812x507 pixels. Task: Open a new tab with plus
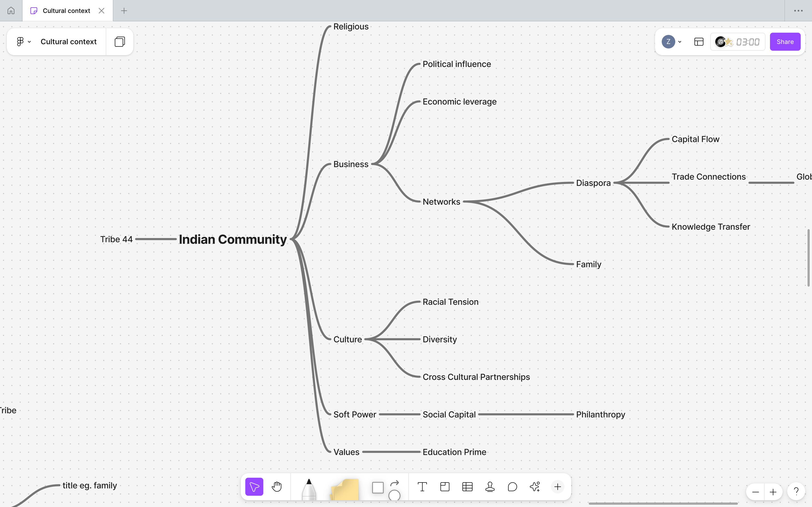(x=124, y=11)
